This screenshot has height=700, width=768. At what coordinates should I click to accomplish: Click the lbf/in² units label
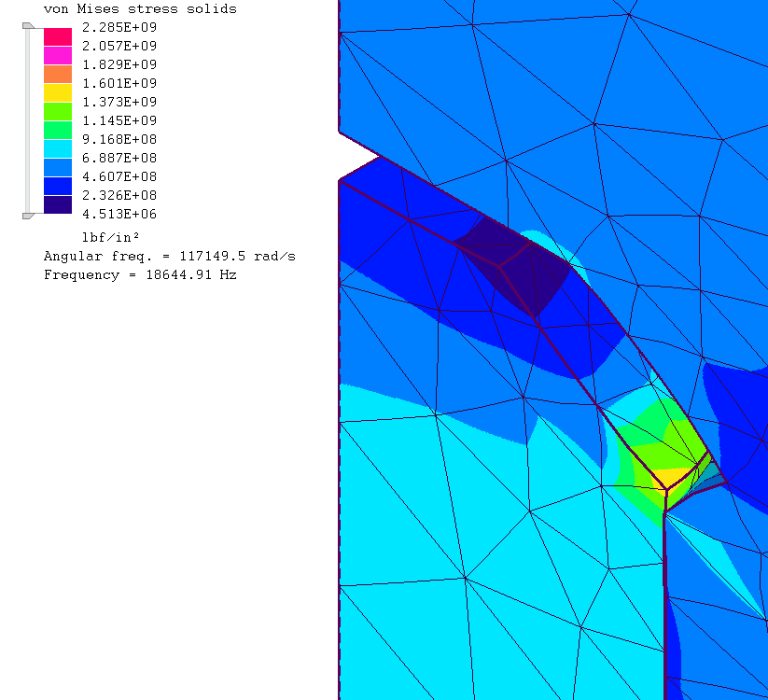111,238
